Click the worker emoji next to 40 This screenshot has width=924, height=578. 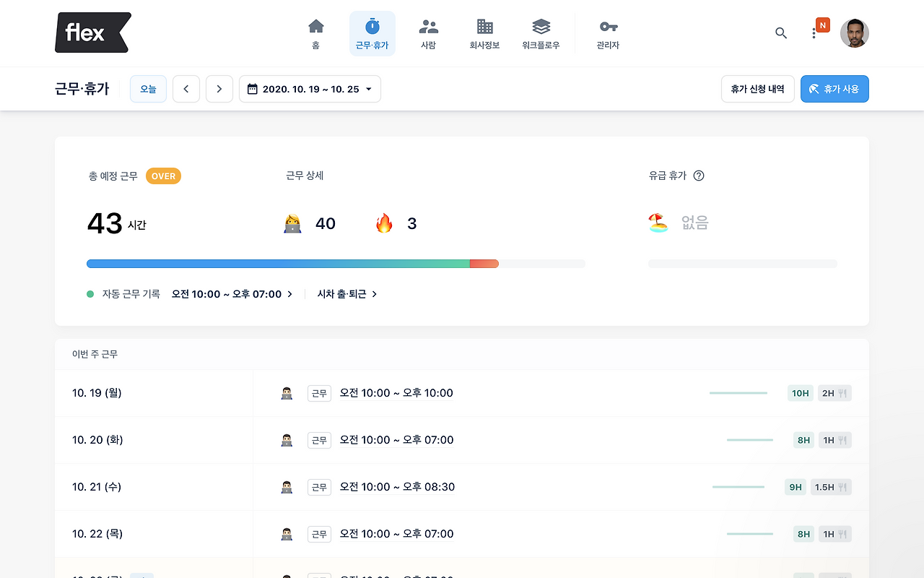(x=292, y=224)
